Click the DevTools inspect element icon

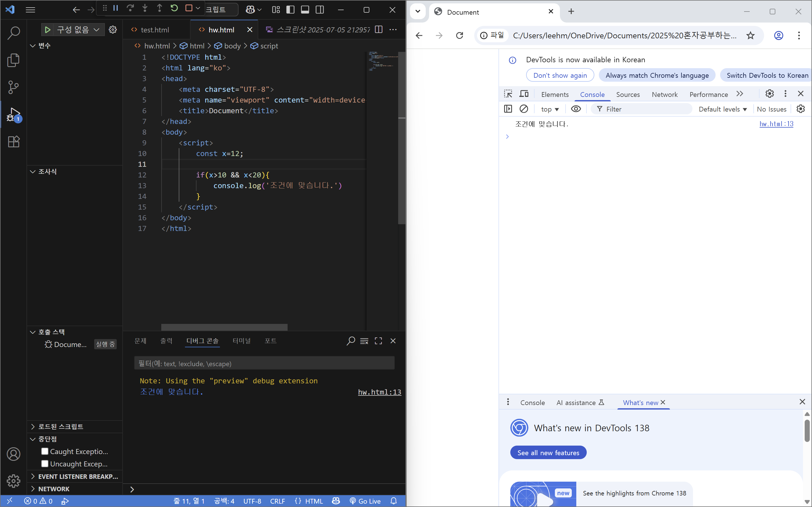[x=508, y=94]
